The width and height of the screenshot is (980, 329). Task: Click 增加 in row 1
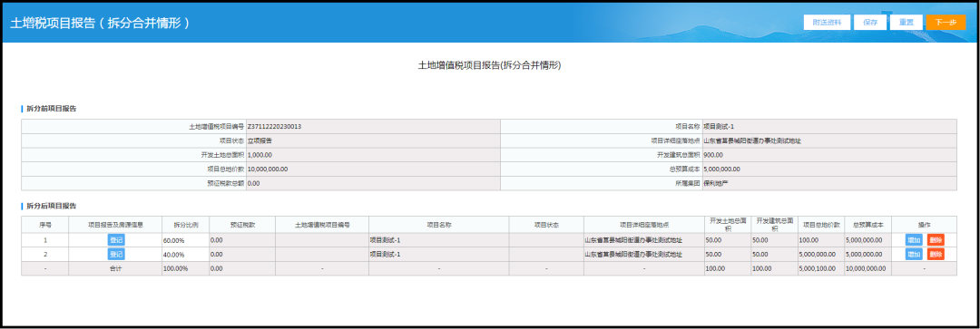click(x=914, y=240)
